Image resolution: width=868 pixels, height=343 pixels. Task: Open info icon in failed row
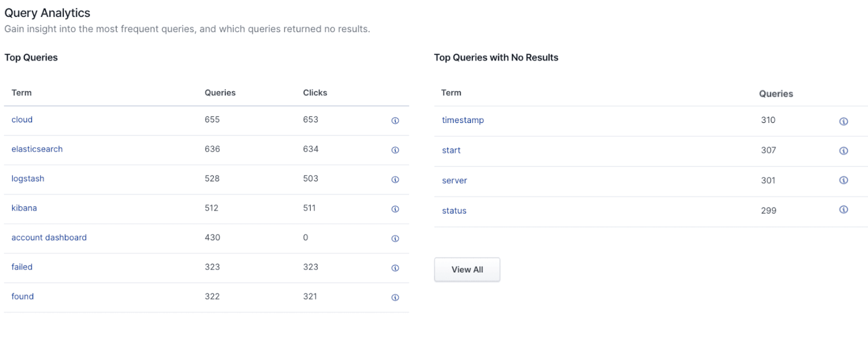[395, 268]
